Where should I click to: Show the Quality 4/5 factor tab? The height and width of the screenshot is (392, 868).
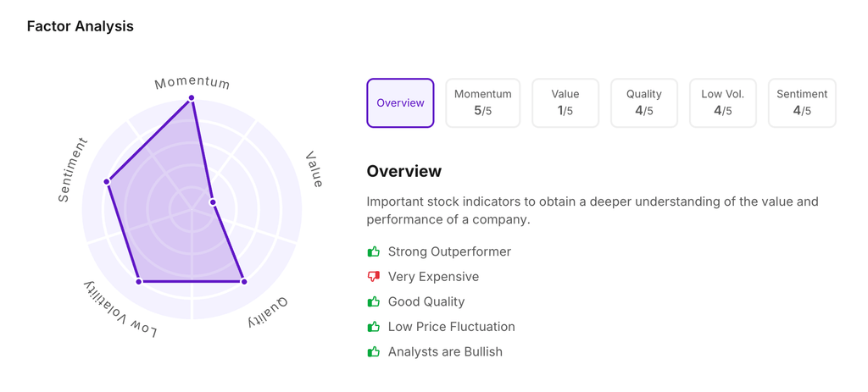pyautogui.click(x=644, y=103)
